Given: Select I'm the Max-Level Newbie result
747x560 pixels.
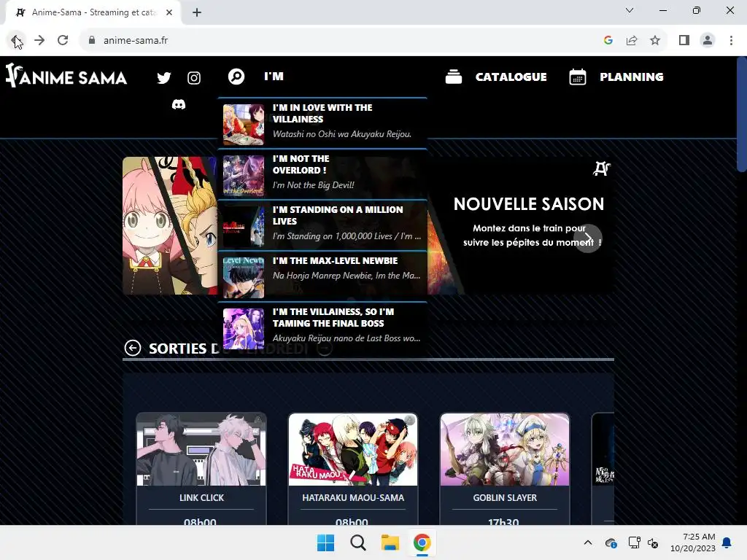Looking at the screenshot, I should click(322, 276).
